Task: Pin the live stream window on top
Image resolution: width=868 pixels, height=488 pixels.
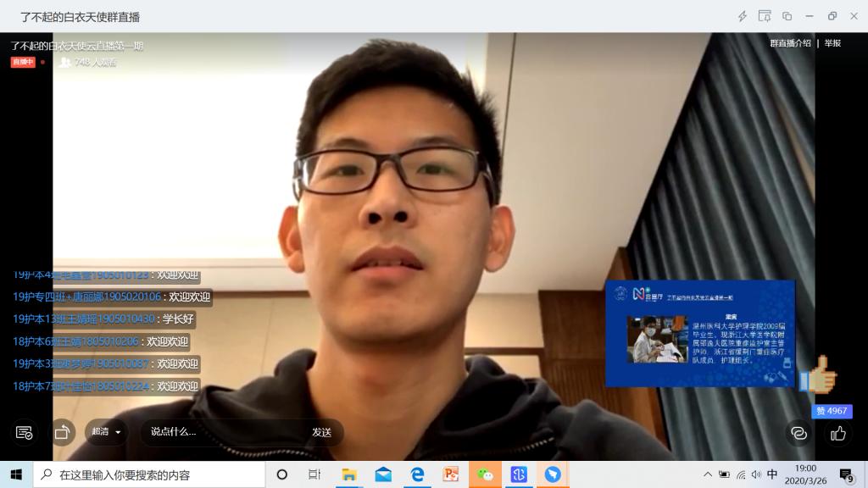Action: pyautogui.click(x=765, y=16)
